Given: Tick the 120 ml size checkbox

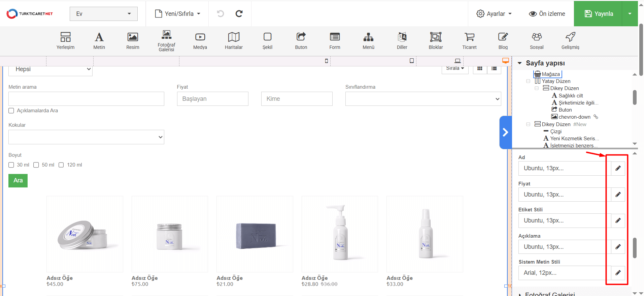Looking at the screenshot, I should (x=61, y=165).
